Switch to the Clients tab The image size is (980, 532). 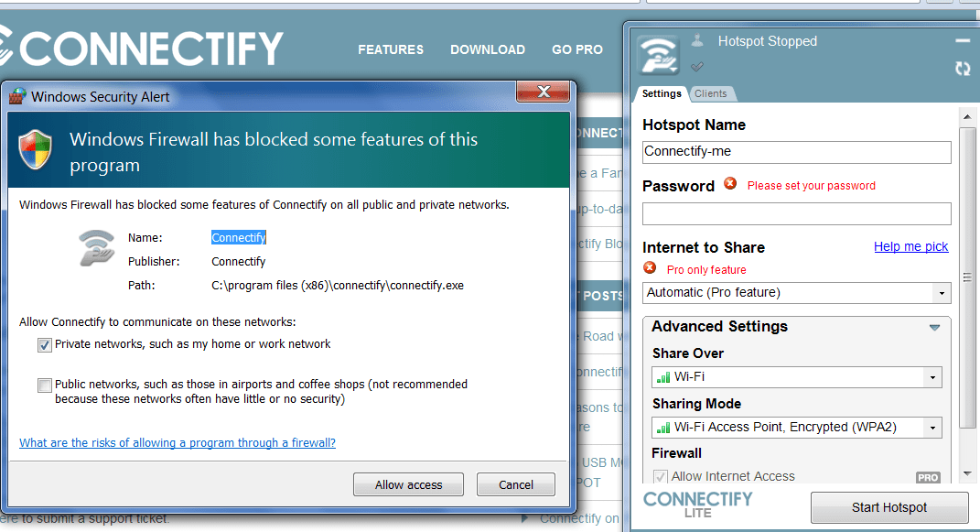[x=712, y=93]
